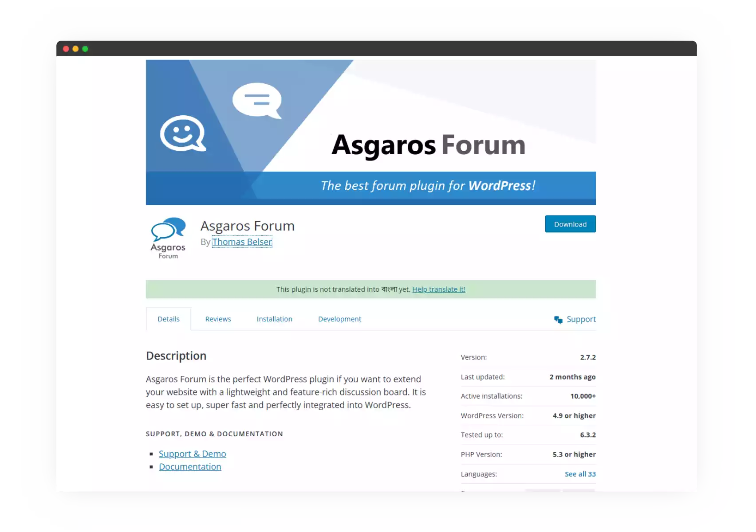
Task: Click the Asgaros Forum banner image
Action: point(371,132)
